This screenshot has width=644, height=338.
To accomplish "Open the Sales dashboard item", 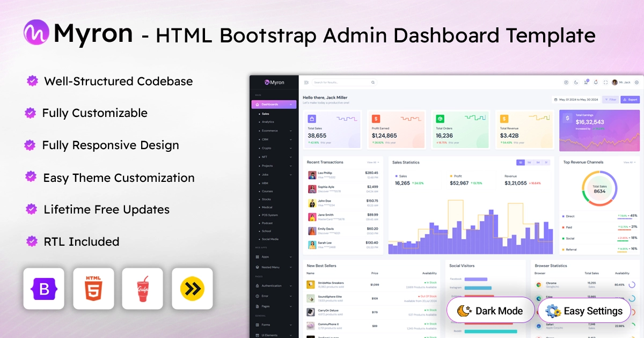I will [x=266, y=114].
